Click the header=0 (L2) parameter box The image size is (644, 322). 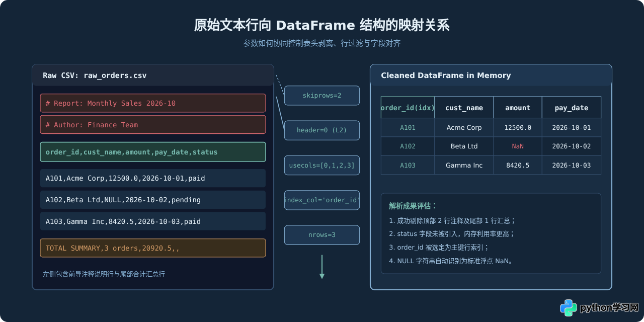322,130
